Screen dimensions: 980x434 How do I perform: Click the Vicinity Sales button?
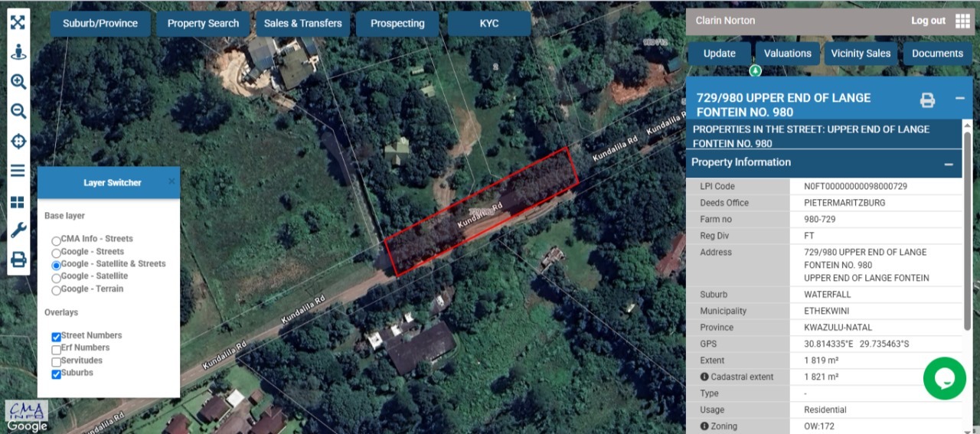click(861, 54)
